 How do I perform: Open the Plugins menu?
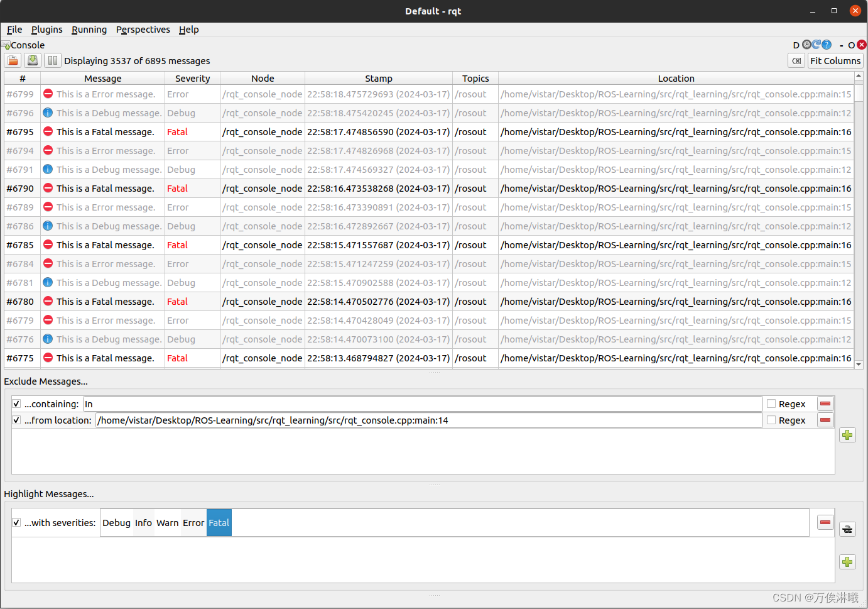coord(47,30)
